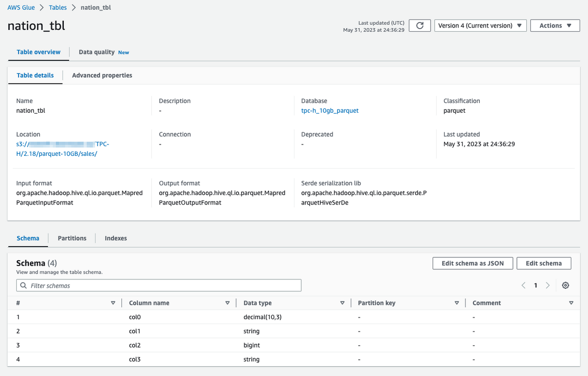Click the Data type header
588x376 pixels.
pos(258,303)
